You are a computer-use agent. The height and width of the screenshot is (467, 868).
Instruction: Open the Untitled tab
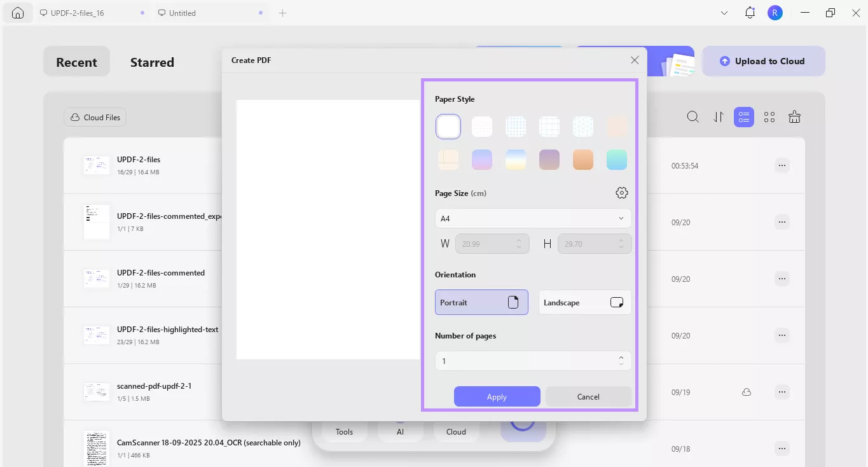click(183, 12)
